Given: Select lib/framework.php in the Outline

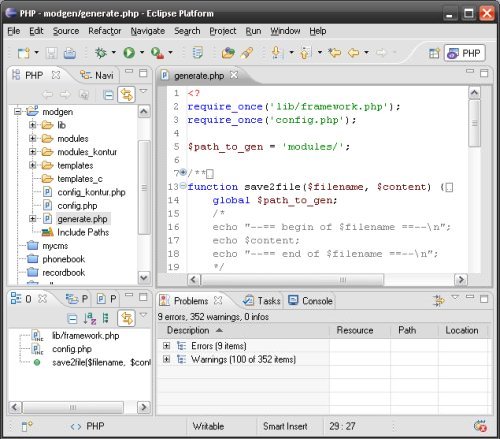Looking at the screenshot, I should (x=86, y=336).
